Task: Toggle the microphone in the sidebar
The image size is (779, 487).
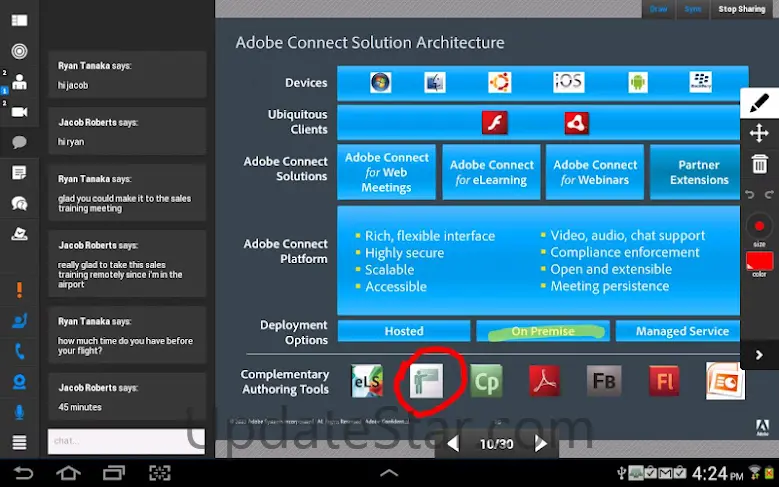Action: [19, 411]
